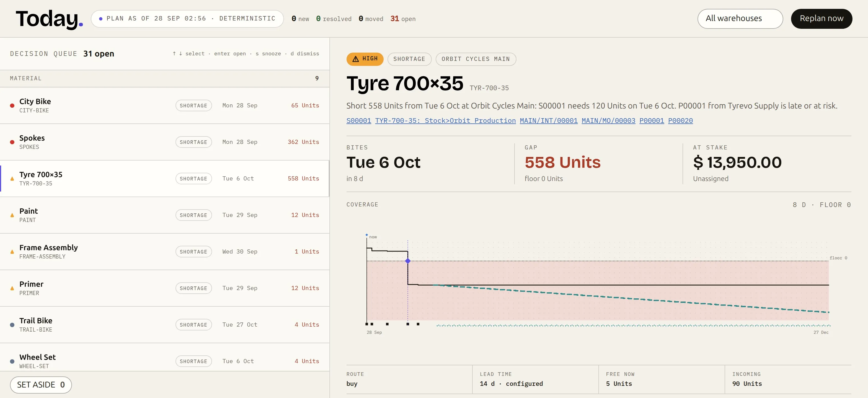
Task: Click grey status dot beside Trail Bike
Action: (x=12, y=325)
